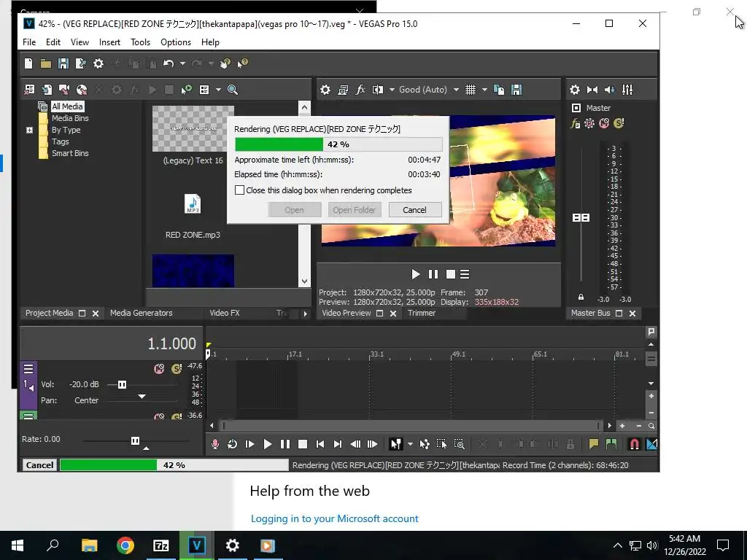
Task: Click Go to End in transport bar
Action: pyautogui.click(x=337, y=444)
